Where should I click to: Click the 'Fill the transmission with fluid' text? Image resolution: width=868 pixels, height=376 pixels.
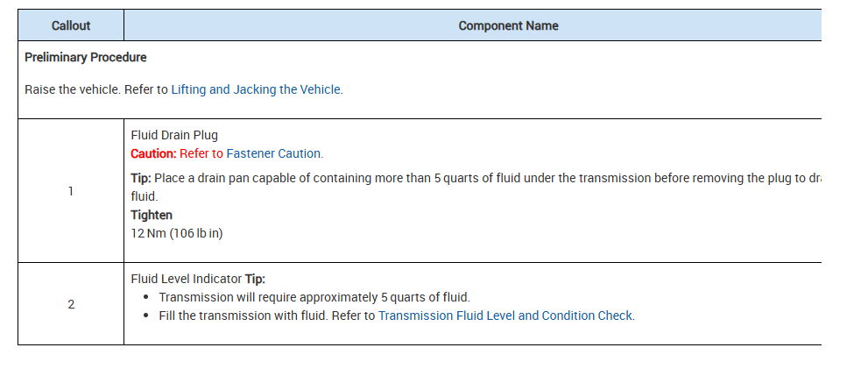[243, 316]
